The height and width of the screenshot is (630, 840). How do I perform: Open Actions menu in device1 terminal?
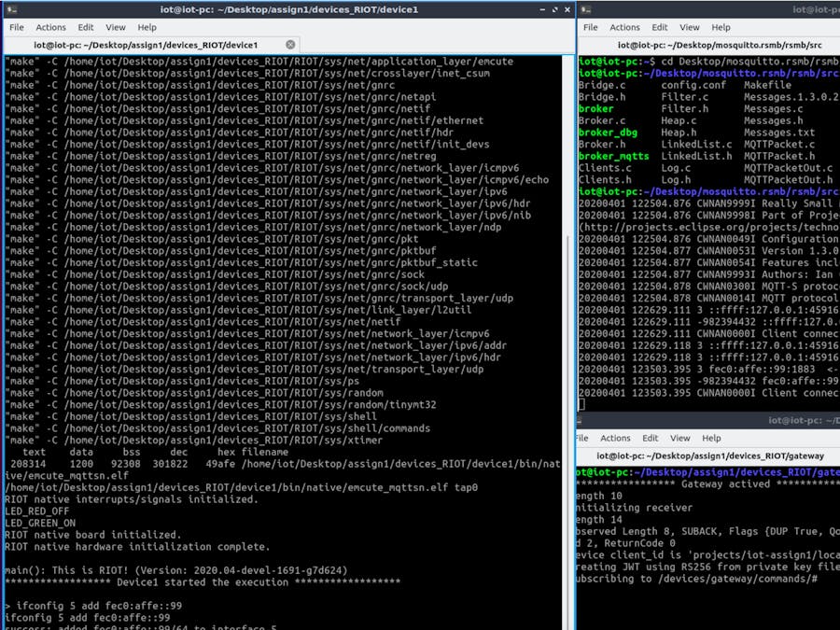tap(51, 27)
